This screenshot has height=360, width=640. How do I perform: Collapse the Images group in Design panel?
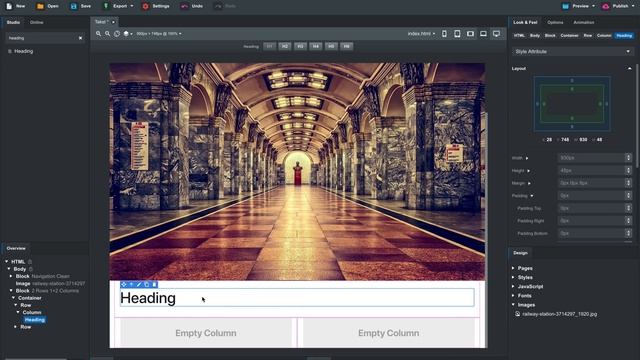point(513,305)
